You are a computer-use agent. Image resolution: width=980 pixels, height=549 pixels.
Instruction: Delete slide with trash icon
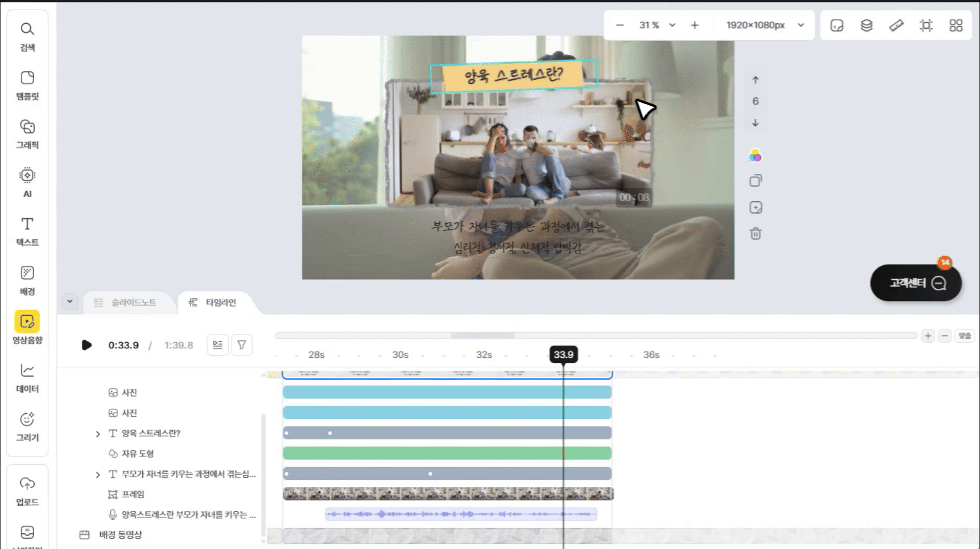[755, 234]
